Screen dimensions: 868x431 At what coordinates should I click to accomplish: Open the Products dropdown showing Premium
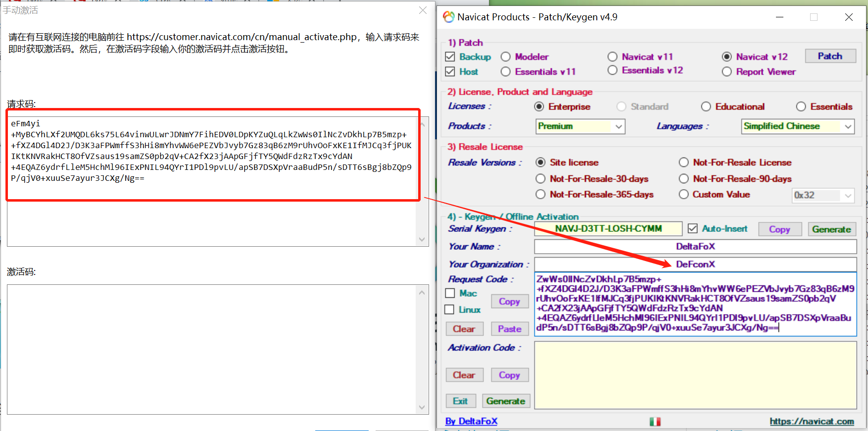[580, 126]
